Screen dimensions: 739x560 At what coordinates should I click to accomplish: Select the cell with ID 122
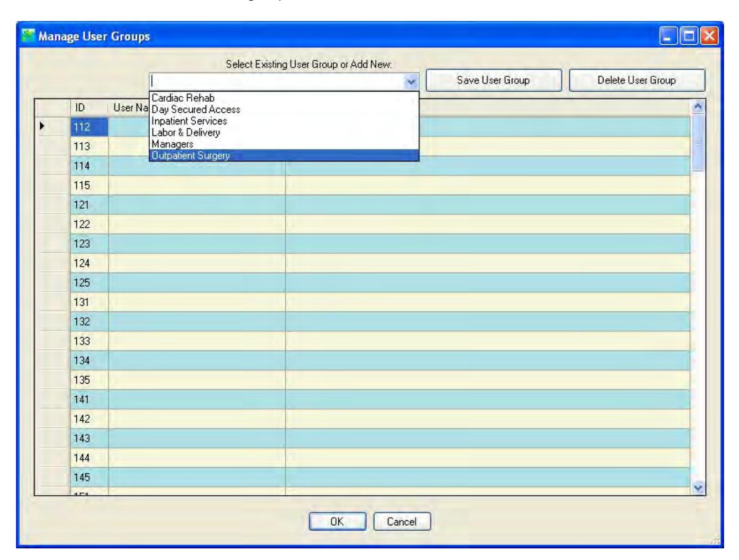click(90, 224)
